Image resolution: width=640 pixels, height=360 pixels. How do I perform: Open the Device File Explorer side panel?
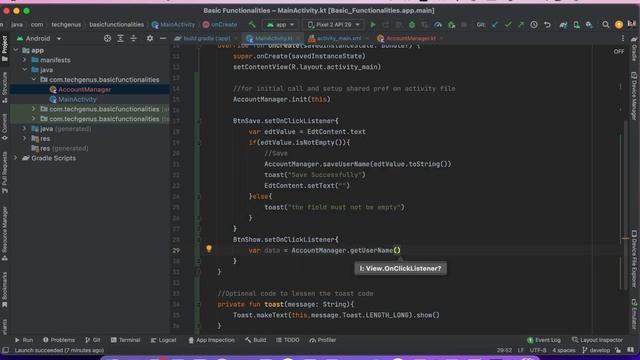pos(634,259)
